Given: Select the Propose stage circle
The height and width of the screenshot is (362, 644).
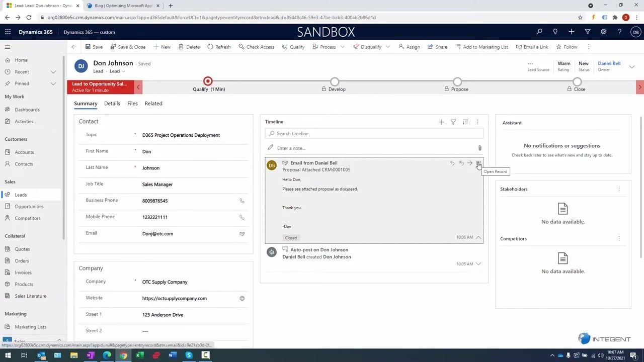Looking at the screenshot, I should click(457, 81).
